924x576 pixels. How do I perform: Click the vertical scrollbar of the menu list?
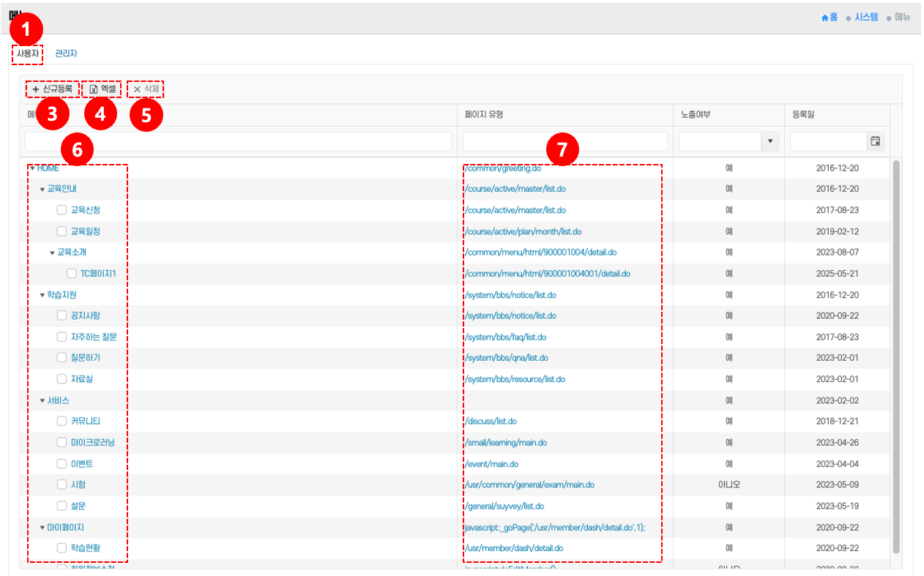coord(896,351)
